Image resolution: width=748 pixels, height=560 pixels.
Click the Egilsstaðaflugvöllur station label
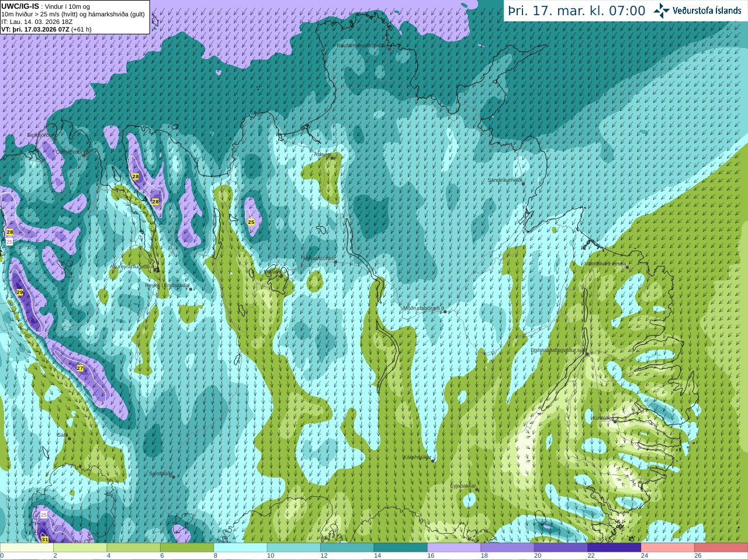pyautogui.click(x=557, y=350)
